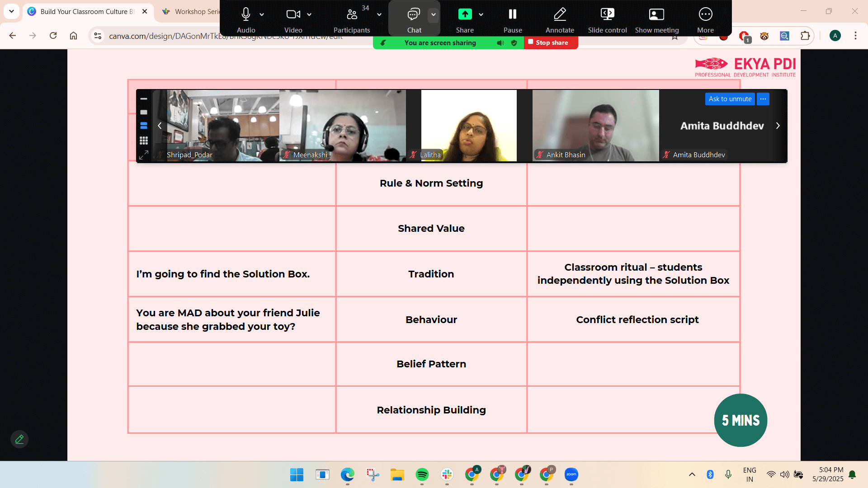This screenshot has height=488, width=868.
Task: Open Spotify from the taskbar
Action: pyautogui.click(x=422, y=474)
